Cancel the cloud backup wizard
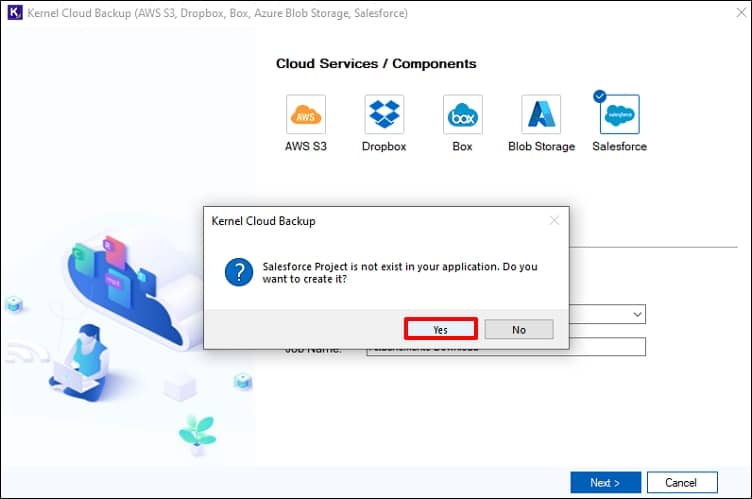Viewport: 752px width, 499px height. (x=682, y=482)
